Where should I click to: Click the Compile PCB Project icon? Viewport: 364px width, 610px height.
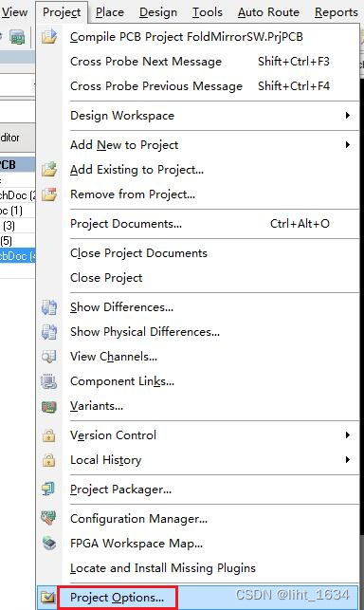tap(49, 37)
